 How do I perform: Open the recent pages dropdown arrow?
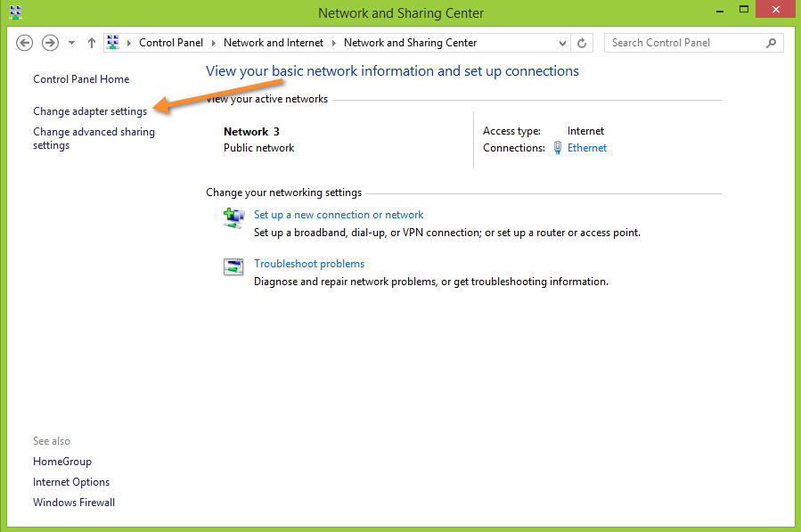[x=70, y=42]
